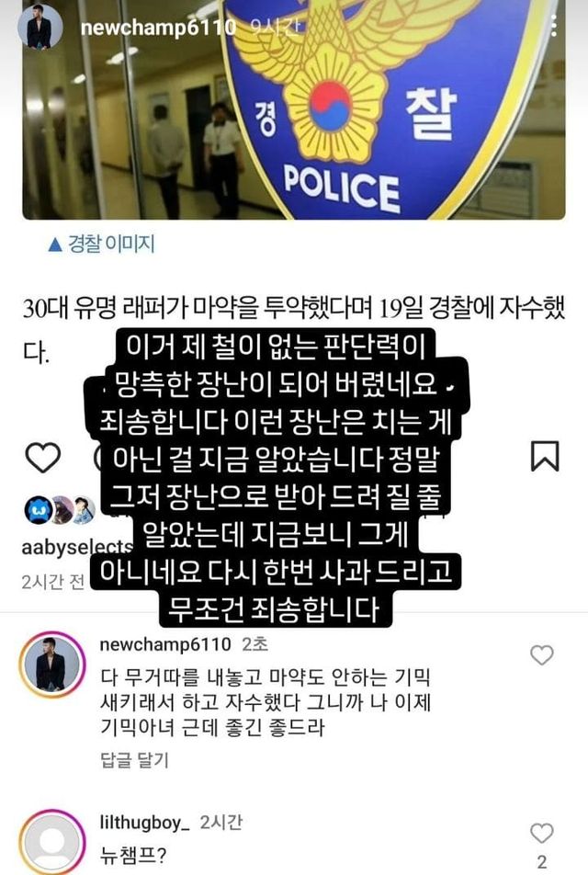The width and height of the screenshot is (588, 875).
Task: Tap the 2시간 전 timestamp
Action: point(52,582)
